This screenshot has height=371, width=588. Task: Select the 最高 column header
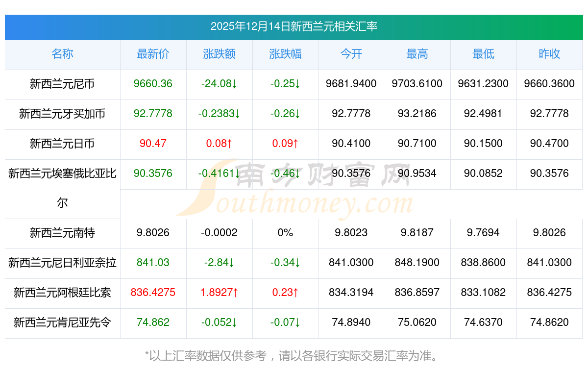point(417,54)
